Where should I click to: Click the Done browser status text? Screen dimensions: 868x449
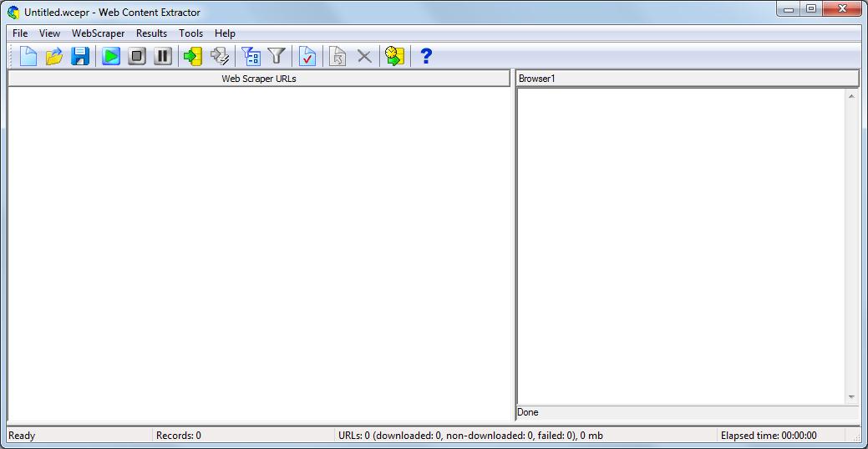click(527, 412)
